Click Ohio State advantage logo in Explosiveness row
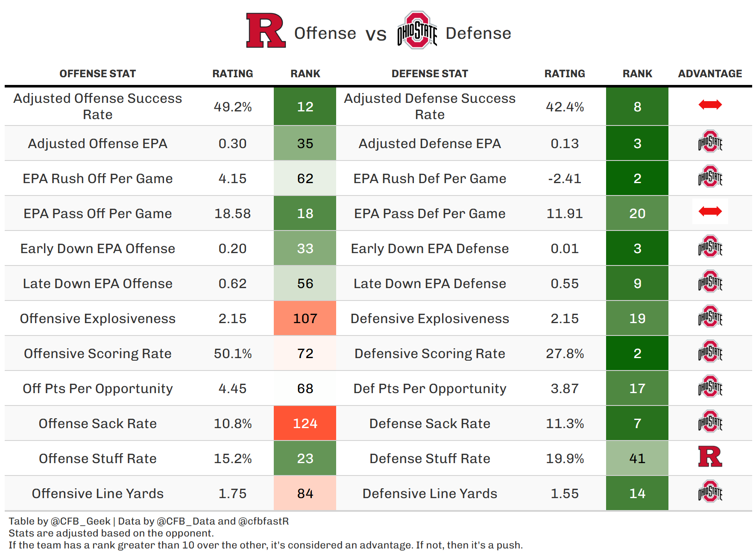This screenshot has height=560, width=756. pyautogui.click(x=710, y=317)
